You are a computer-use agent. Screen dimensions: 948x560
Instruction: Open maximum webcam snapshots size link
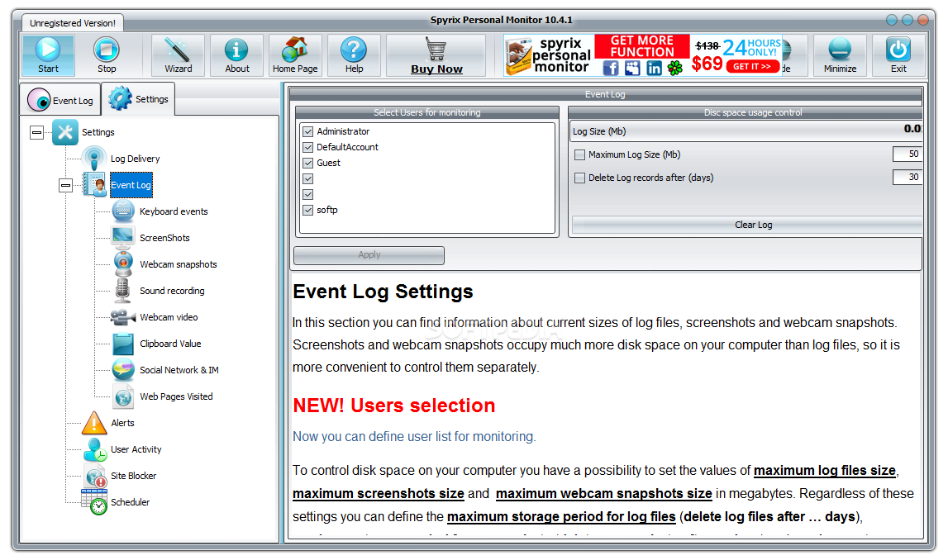coord(604,494)
